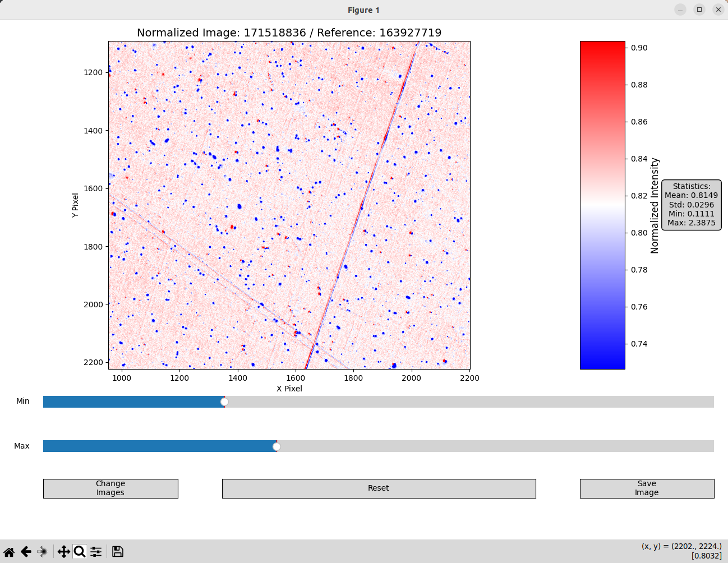This screenshot has height=563, width=728.
Task: Minimize the Figure 1 window
Action: click(679, 10)
